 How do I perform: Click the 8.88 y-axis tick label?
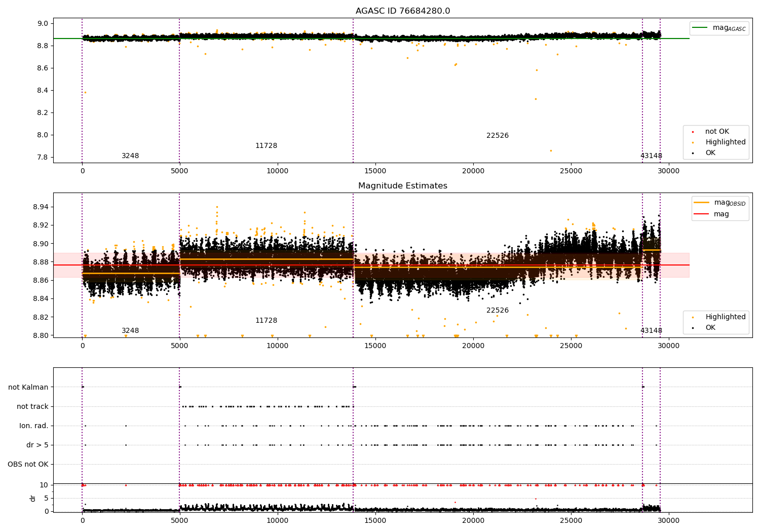tap(41, 262)
